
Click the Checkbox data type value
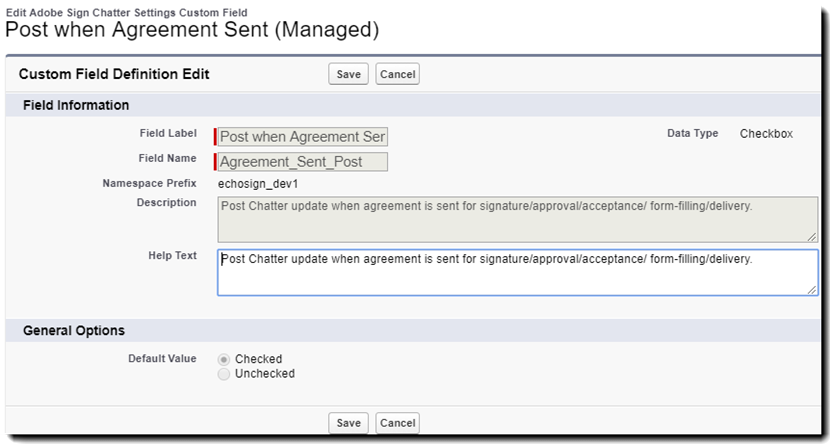(x=766, y=133)
